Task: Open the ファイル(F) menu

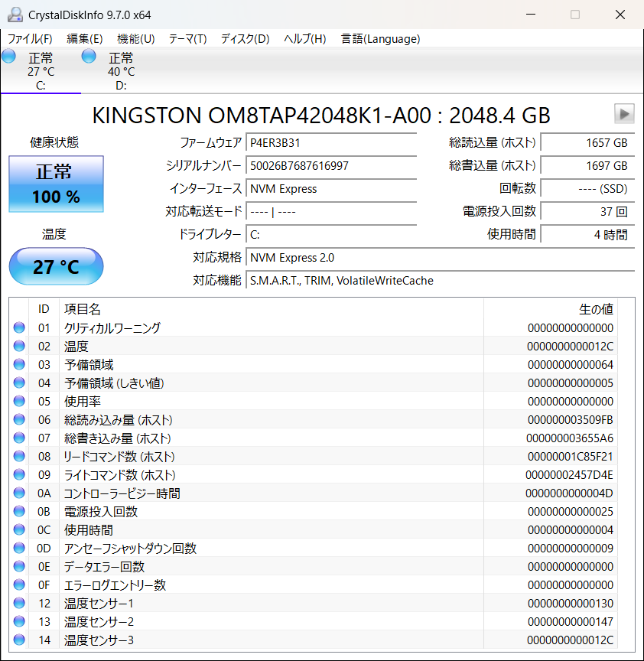Action: 30,39
